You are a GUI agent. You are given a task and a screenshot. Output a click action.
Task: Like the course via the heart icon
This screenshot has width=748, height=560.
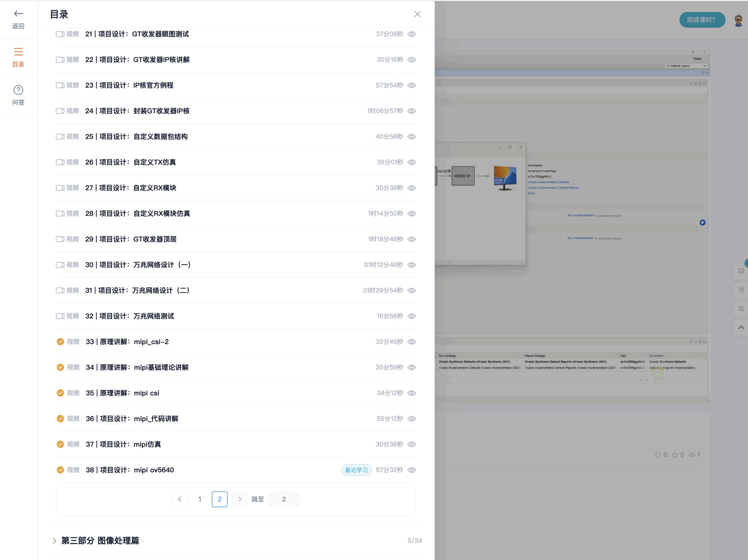(658, 454)
